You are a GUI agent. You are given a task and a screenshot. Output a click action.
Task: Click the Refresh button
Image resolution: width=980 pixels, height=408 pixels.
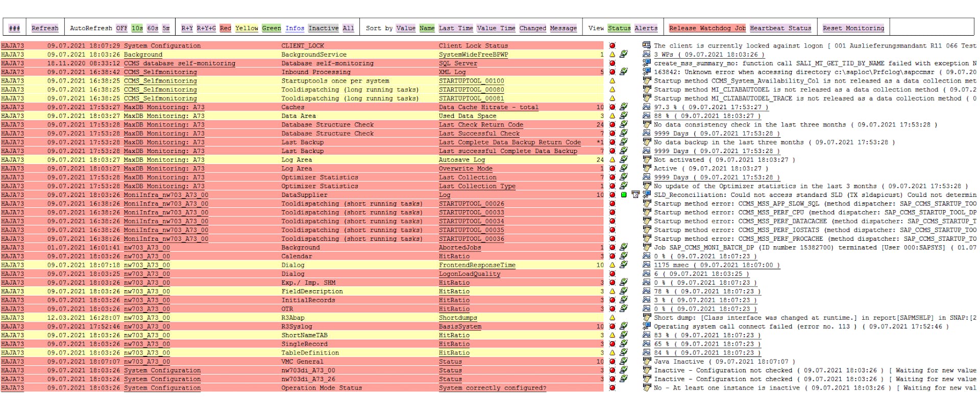[x=45, y=29]
